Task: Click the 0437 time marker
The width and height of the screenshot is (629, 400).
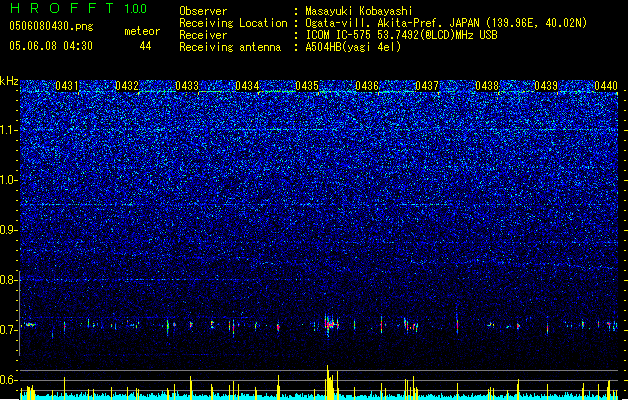Action: tap(427, 86)
